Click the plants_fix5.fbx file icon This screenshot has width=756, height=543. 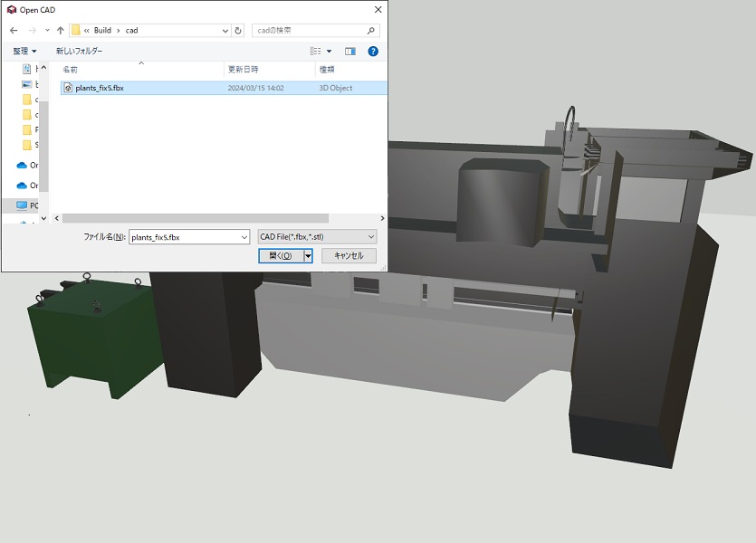pos(67,88)
